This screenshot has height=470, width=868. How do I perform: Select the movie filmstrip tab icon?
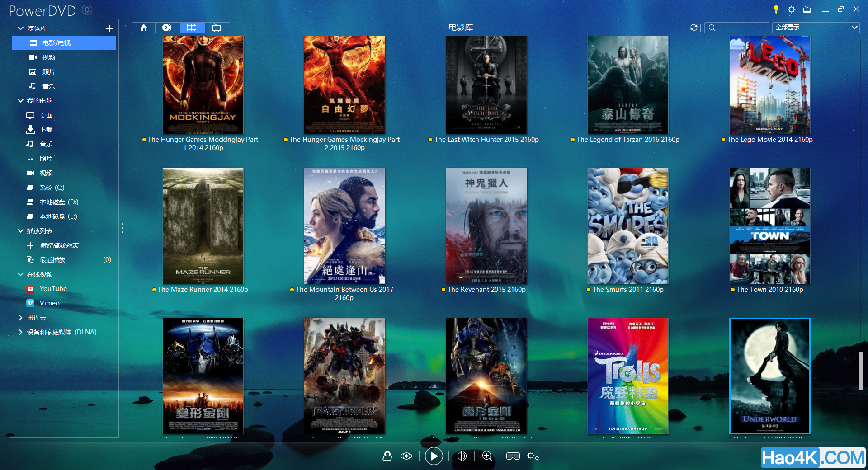tap(192, 28)
